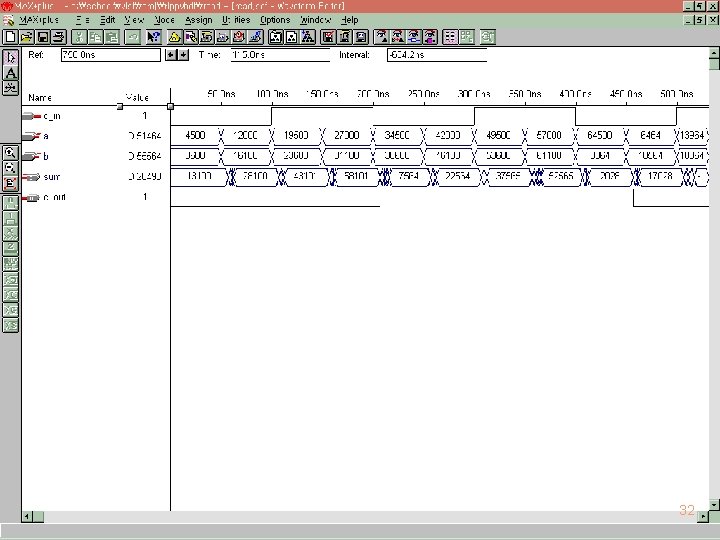Open the Timing Analyzer toolbar icon

tap(239, 37)
